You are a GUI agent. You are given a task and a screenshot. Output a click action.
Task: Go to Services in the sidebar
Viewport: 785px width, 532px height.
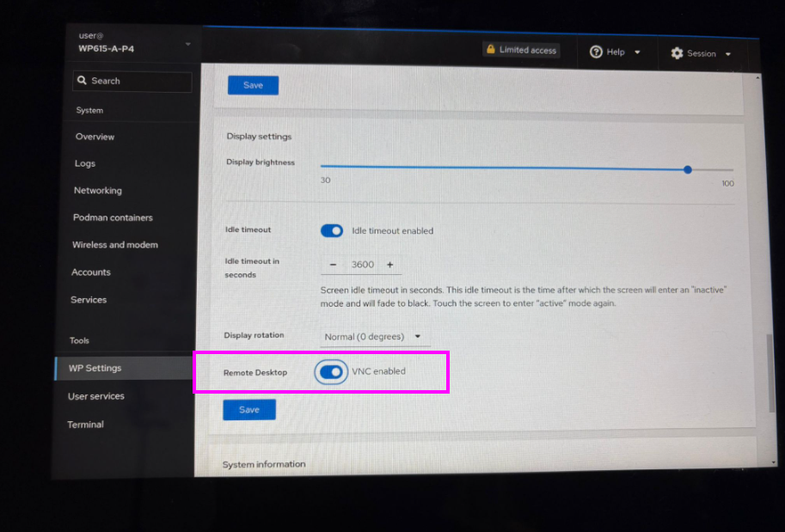(88, 300)
